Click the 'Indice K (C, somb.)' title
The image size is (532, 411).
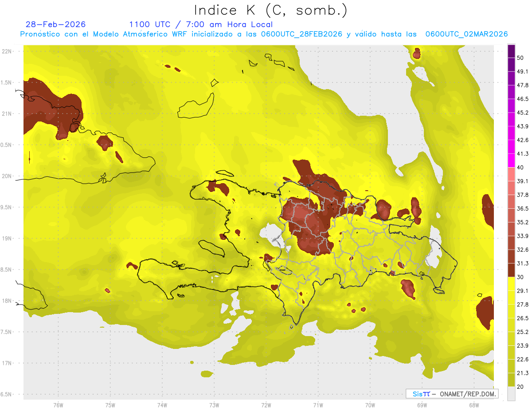pyautogui.click(x=271, y=11)
